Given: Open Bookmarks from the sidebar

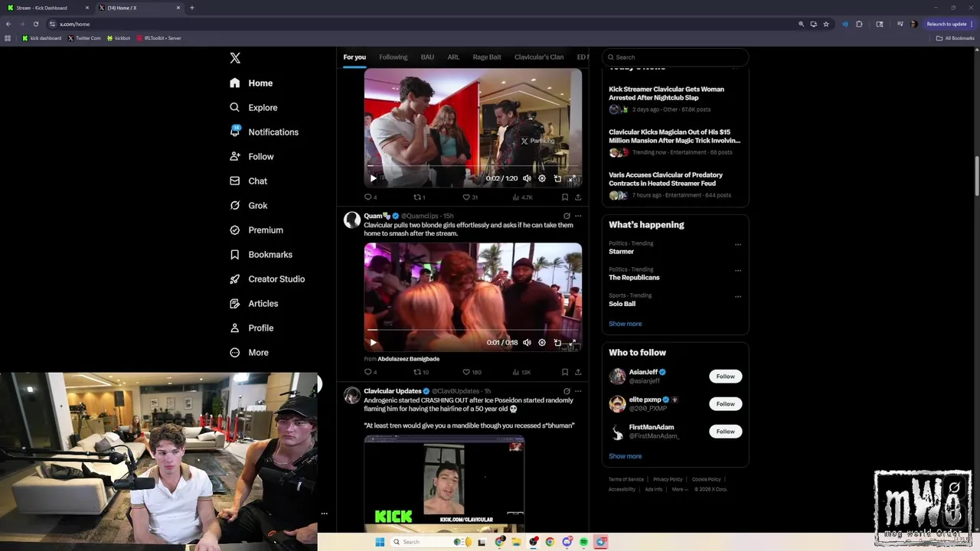Looking at the screenshot, I should pos(260,254).
